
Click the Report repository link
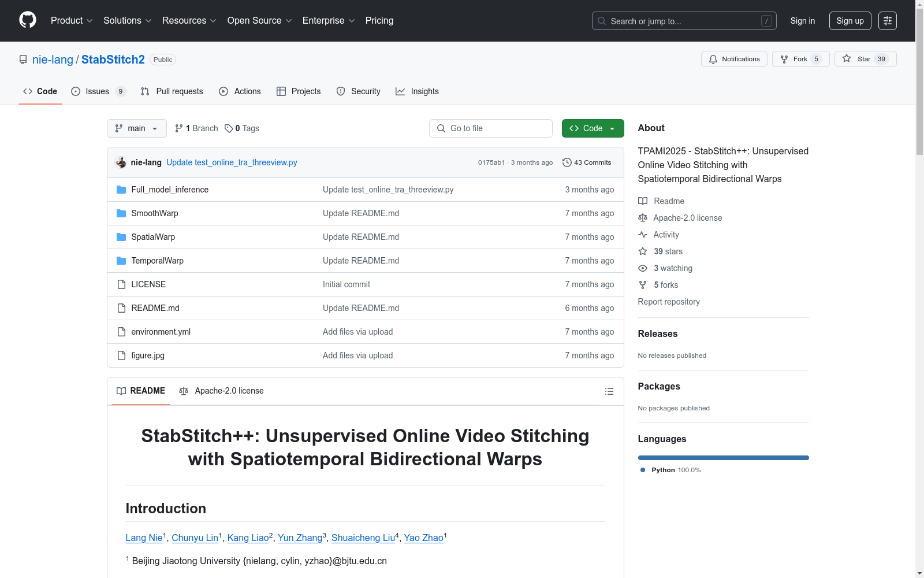[669, 302]
